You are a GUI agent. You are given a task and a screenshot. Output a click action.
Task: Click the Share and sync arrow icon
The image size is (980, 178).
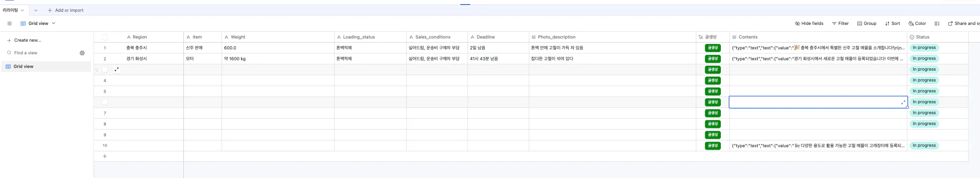click(x=950, y=24)
